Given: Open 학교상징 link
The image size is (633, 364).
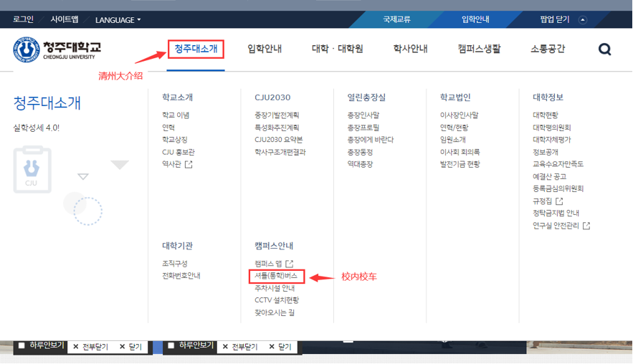Looking at the screenshot, I should pyautogui.click(x=175, y=140).
